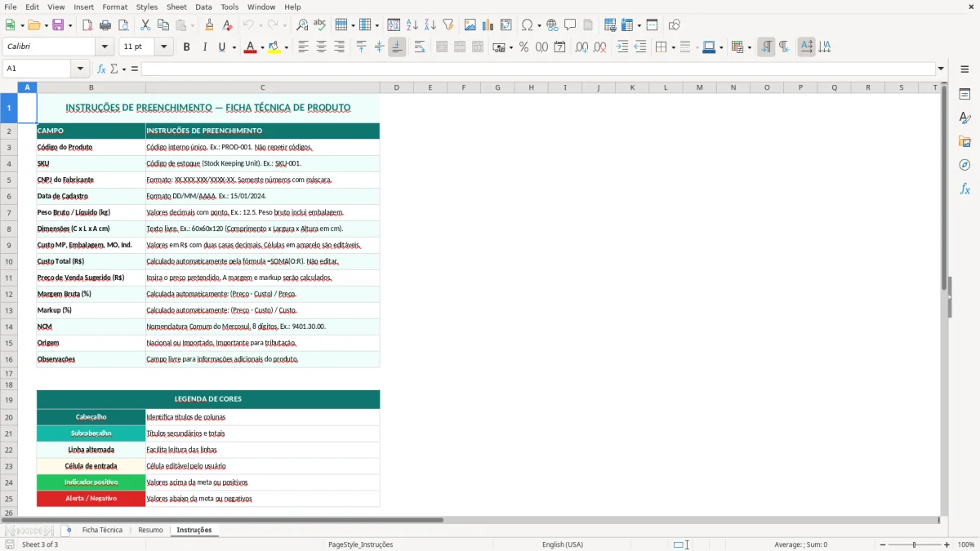Click the Zoom Out minus button
This screenshot has width=980, height=551.
[x=883, y=544]
